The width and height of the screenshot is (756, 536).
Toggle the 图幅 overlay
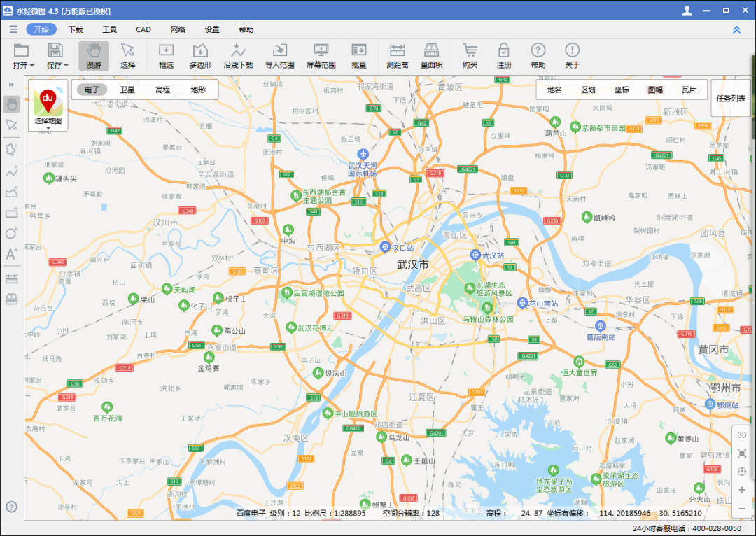[x=655, y=90]
